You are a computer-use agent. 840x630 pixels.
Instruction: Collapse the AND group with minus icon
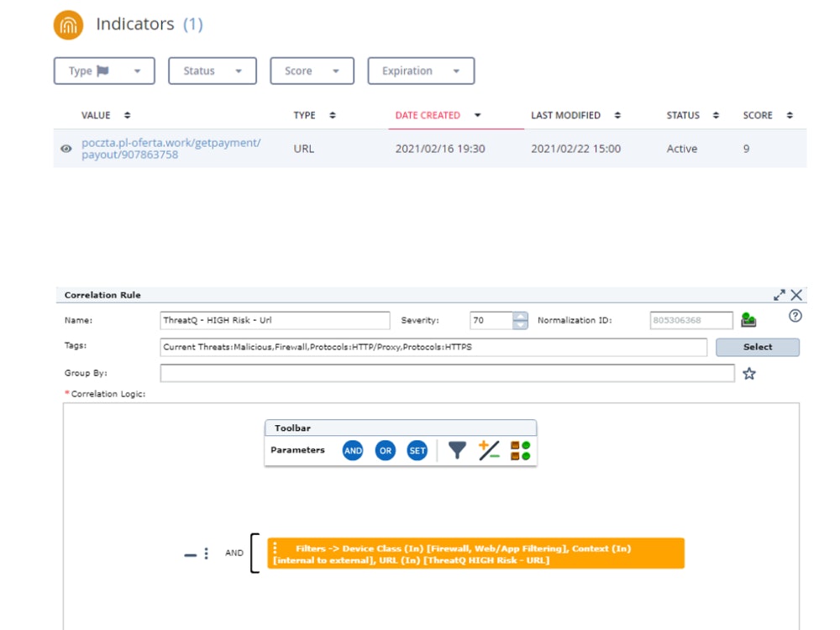coord(191,554)
